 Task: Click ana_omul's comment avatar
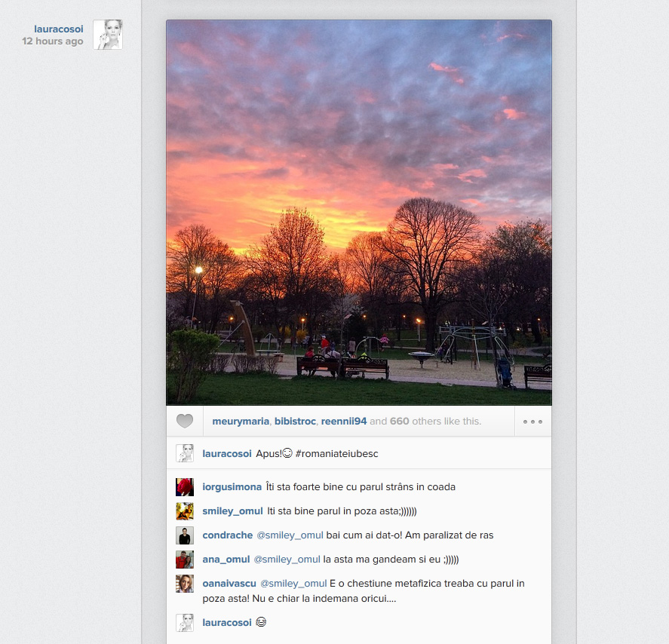pyautogui.click(x=185, y=560)
